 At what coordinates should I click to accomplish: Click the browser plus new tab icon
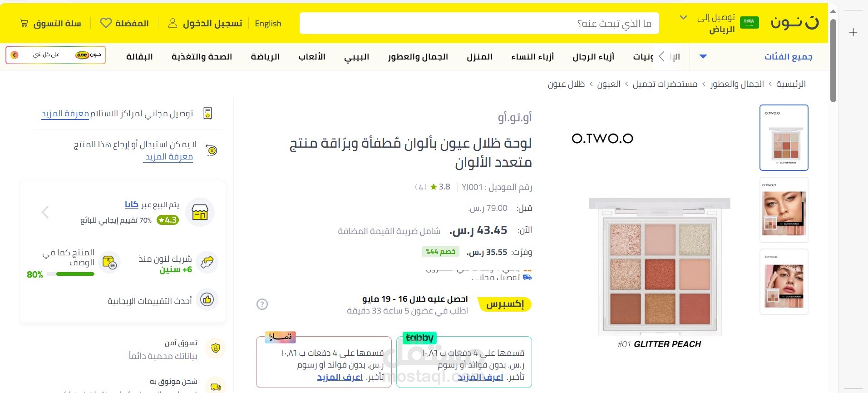click(x=853, y=32)
